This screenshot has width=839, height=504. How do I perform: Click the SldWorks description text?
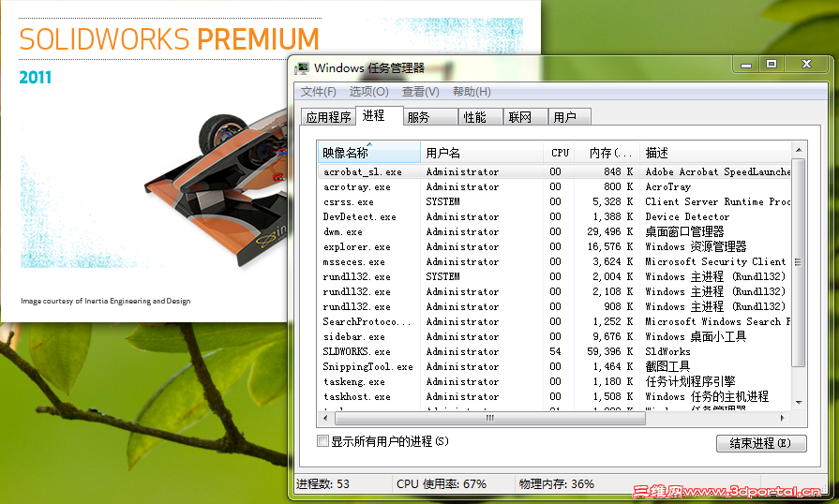[x=667, y=351]
